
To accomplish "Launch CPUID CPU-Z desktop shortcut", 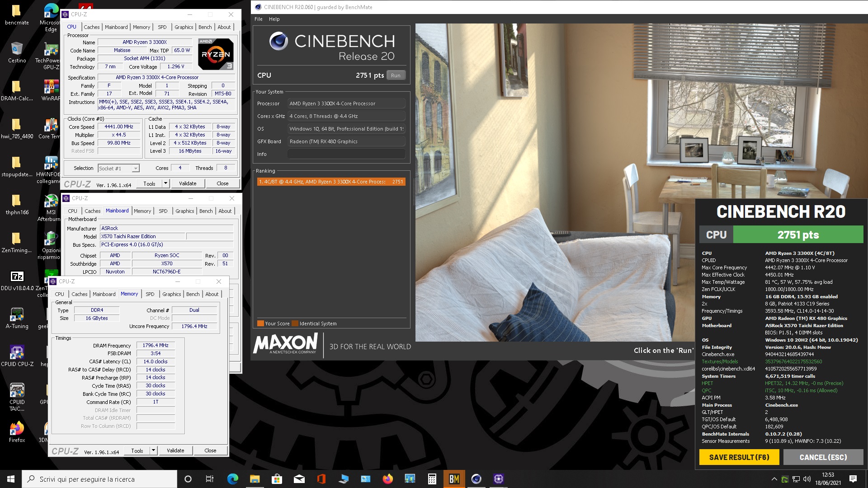I will 17,356.
